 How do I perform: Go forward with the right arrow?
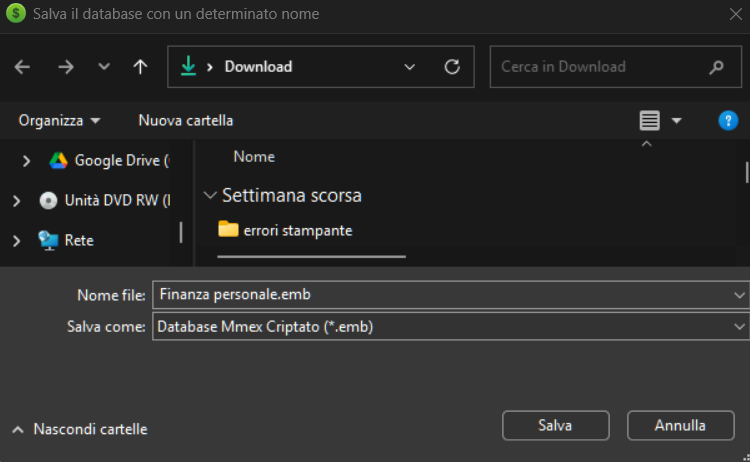pos(66,67)
